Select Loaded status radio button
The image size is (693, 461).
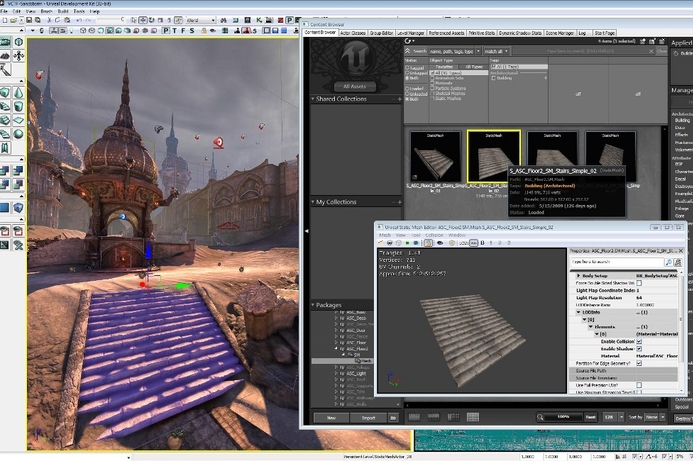[407, 89]
